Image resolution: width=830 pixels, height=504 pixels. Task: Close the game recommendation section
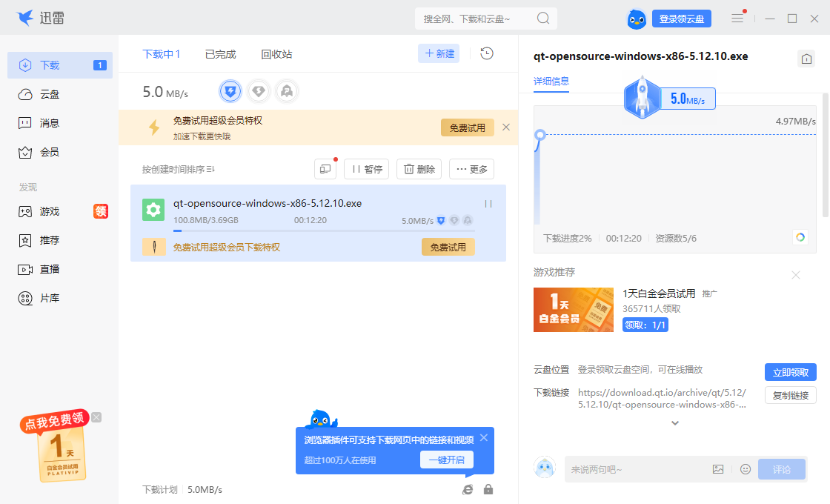(796, 275)
